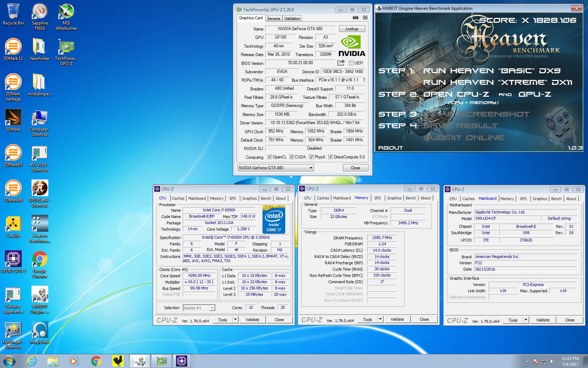This screenshot has height=368, width=588.
Task: Open magicJack desktop shortcut
Action: (x=40, y=333)
